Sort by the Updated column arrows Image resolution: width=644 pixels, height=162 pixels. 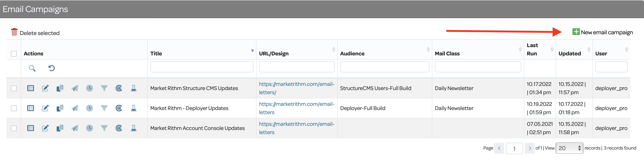pyautogui.click(x=589, y=49)
